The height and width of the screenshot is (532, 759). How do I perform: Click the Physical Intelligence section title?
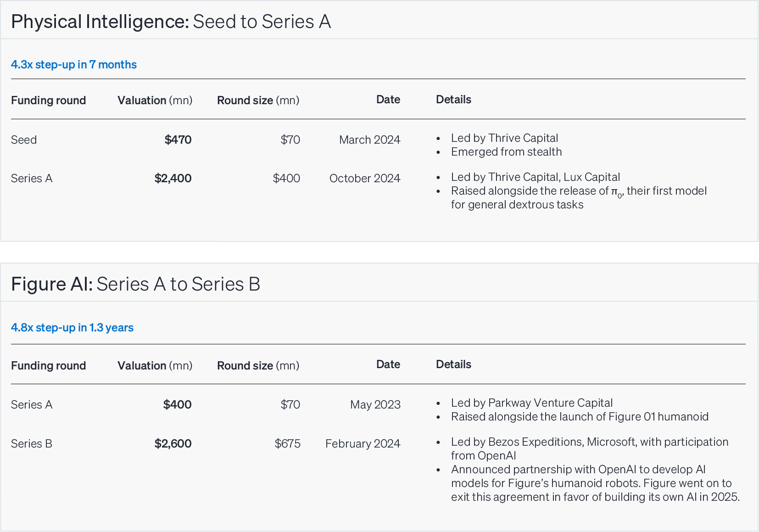tap(171, 22)
